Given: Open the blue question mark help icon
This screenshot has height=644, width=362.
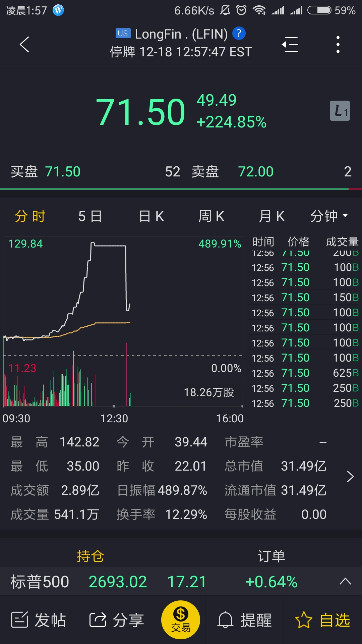Looking at the screenshot, I should 239,33.
